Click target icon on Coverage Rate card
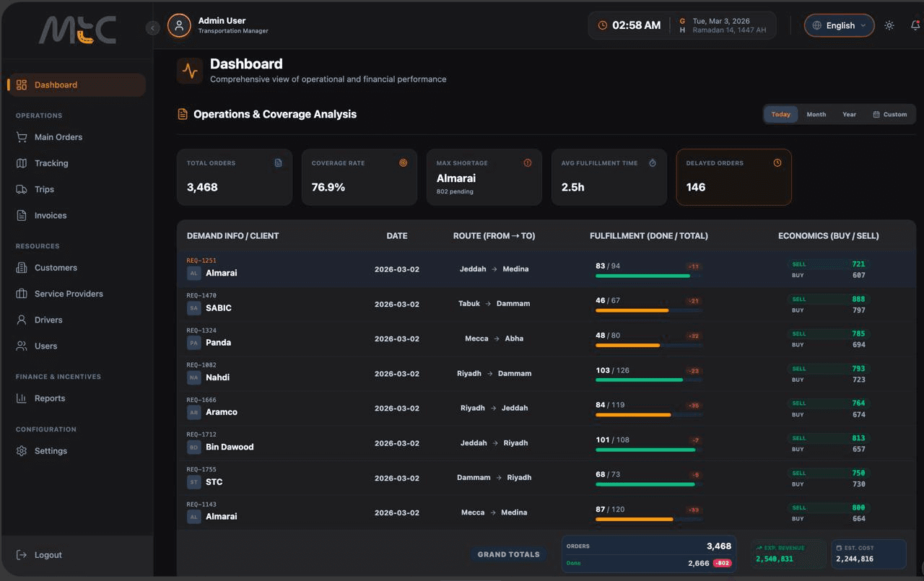The width and height of the screenshot is (924, 581). point(403,163)
